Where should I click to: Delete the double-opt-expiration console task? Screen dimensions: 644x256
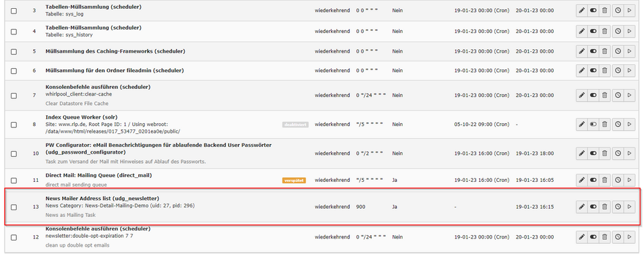click(x=605, y=236)
